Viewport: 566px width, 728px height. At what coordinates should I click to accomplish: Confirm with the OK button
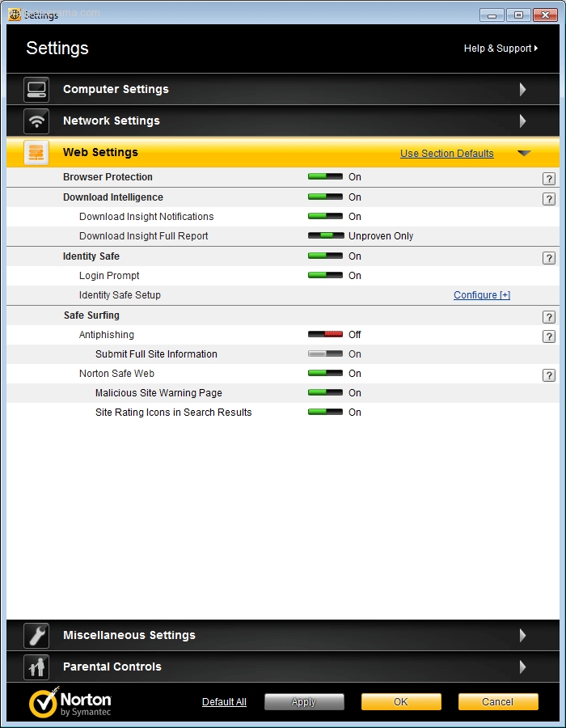coord(401,702)
